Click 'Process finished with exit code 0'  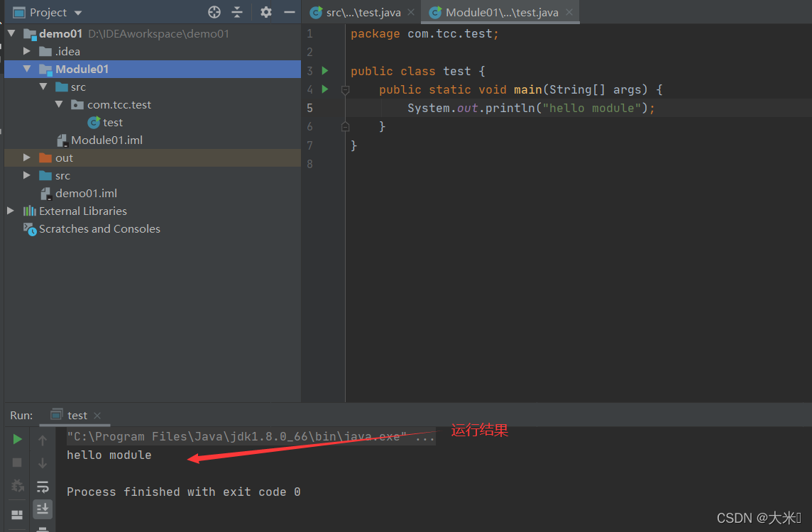point(183,492)
